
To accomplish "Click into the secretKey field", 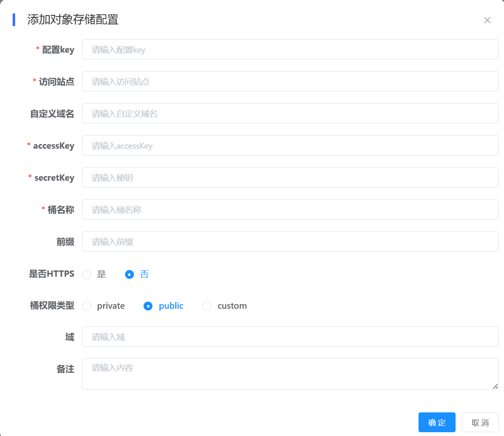I will tap(290, 178).
